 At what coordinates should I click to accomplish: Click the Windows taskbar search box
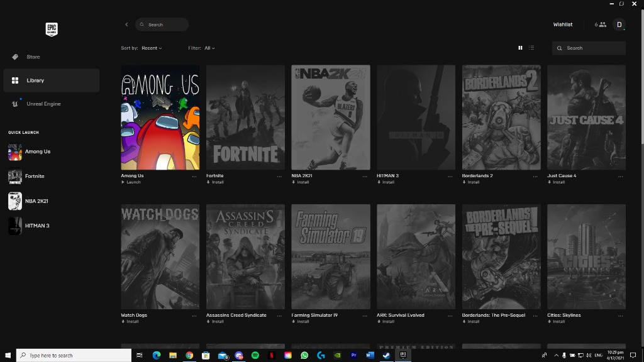74,356
